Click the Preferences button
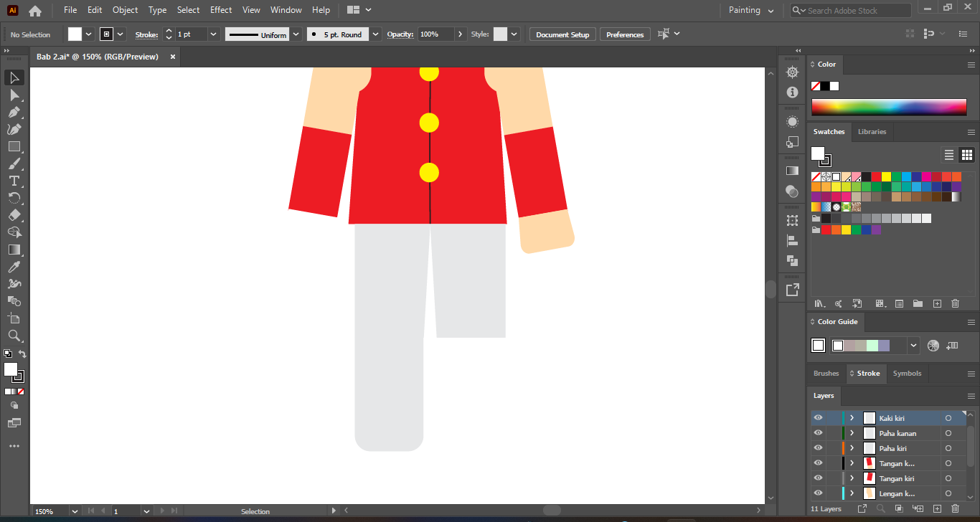This screenshot has width=980, height=522. pos(625,34)
